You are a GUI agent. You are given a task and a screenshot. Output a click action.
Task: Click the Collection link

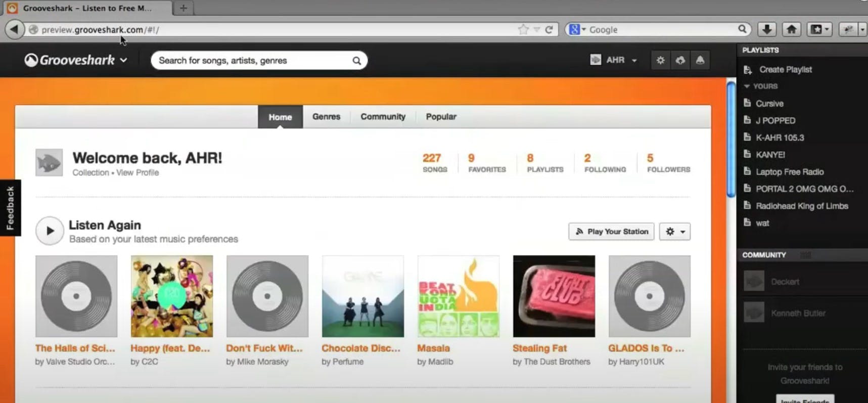click(90, 172)
